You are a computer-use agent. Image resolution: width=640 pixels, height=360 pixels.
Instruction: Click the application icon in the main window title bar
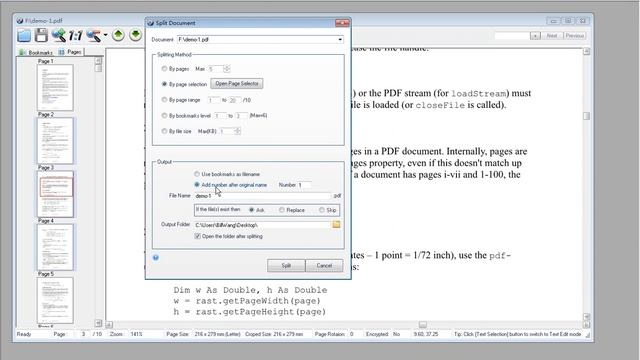[20, 20]
